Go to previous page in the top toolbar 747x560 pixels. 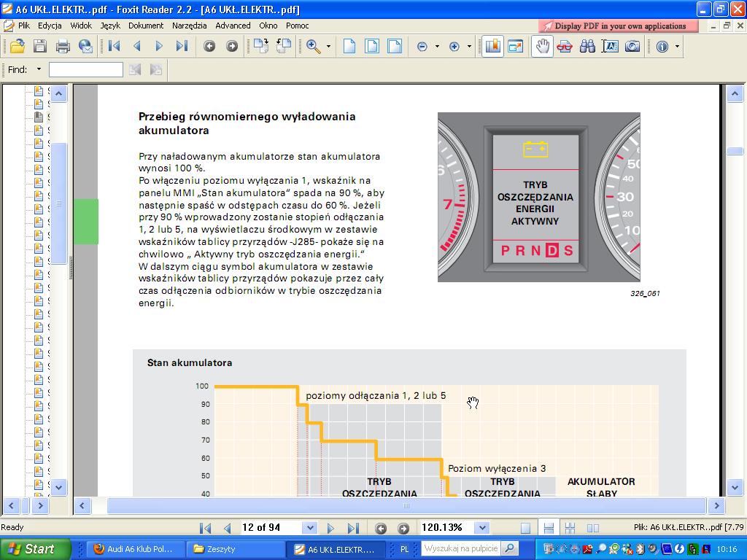(137, 46)
